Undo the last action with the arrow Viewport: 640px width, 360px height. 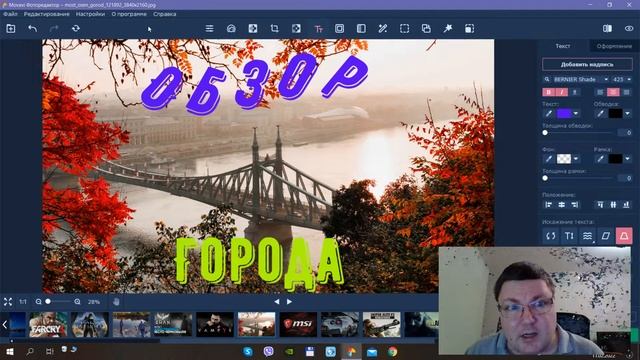coord(33,29)
